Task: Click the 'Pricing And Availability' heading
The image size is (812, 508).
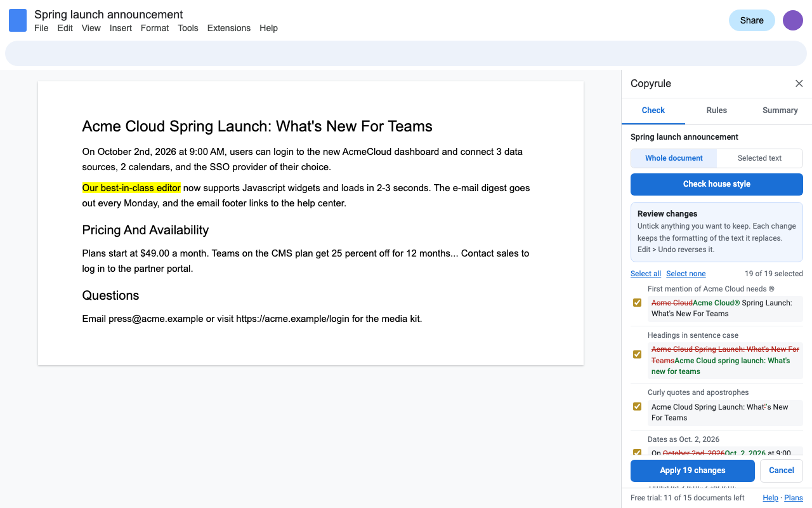Action: click(x=145, y=230)
